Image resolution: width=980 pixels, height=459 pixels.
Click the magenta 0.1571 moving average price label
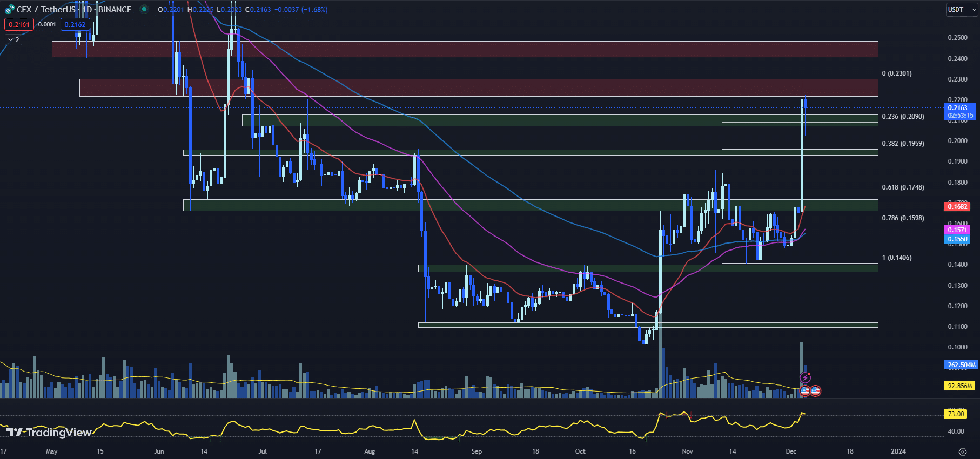coord(957,230)
